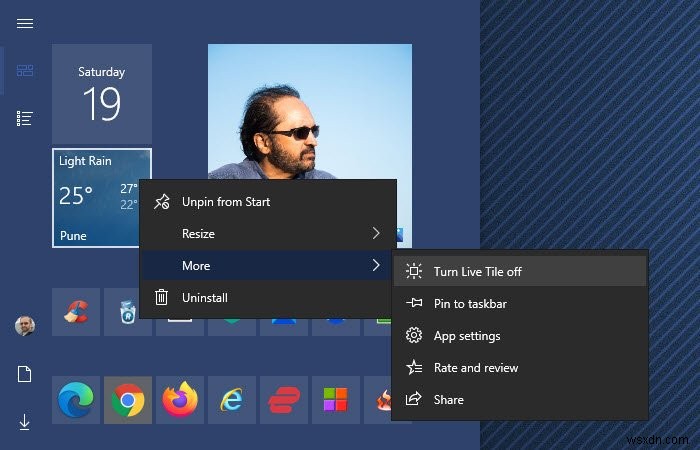
Task: Open the Downloads shortcut icon
Action: (25, 422)
